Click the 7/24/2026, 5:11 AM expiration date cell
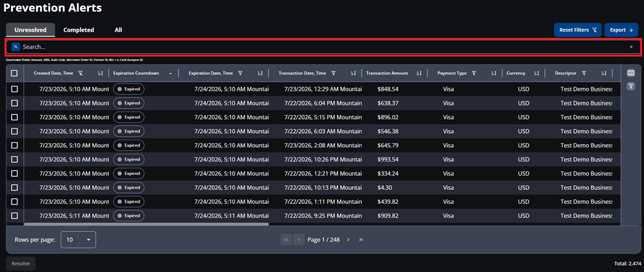This screenshot has height=272, width=644. click(x=231, y=215)
